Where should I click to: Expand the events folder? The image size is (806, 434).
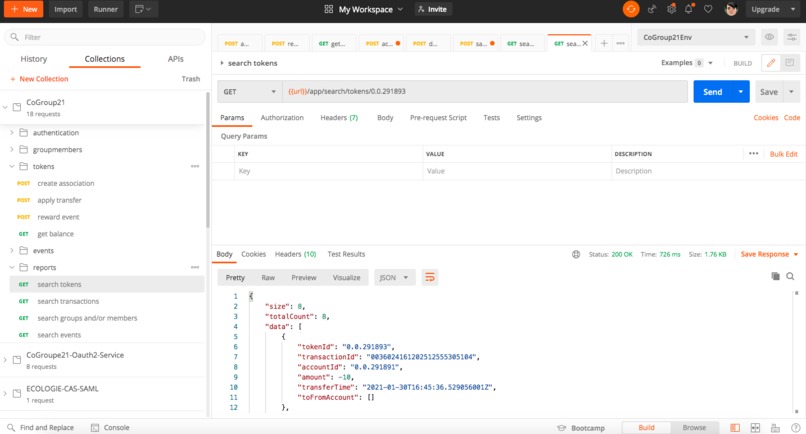(x=12, y=250)
